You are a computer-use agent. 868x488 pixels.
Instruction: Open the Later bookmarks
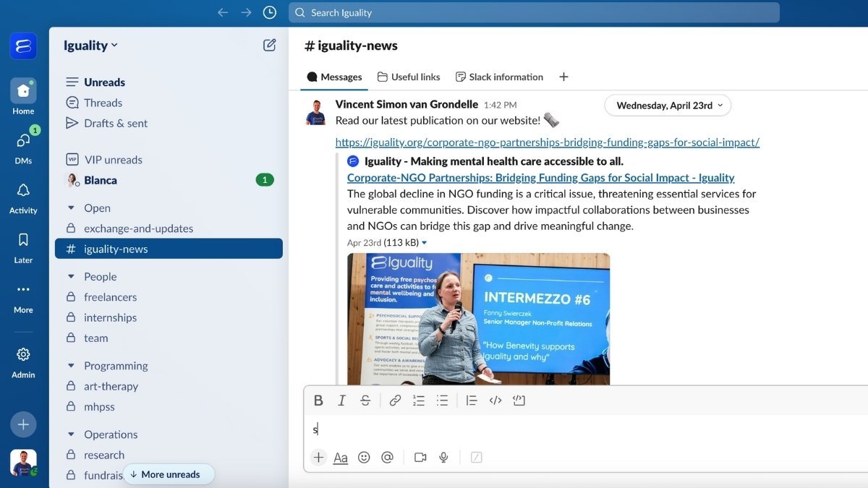point(23,247)
